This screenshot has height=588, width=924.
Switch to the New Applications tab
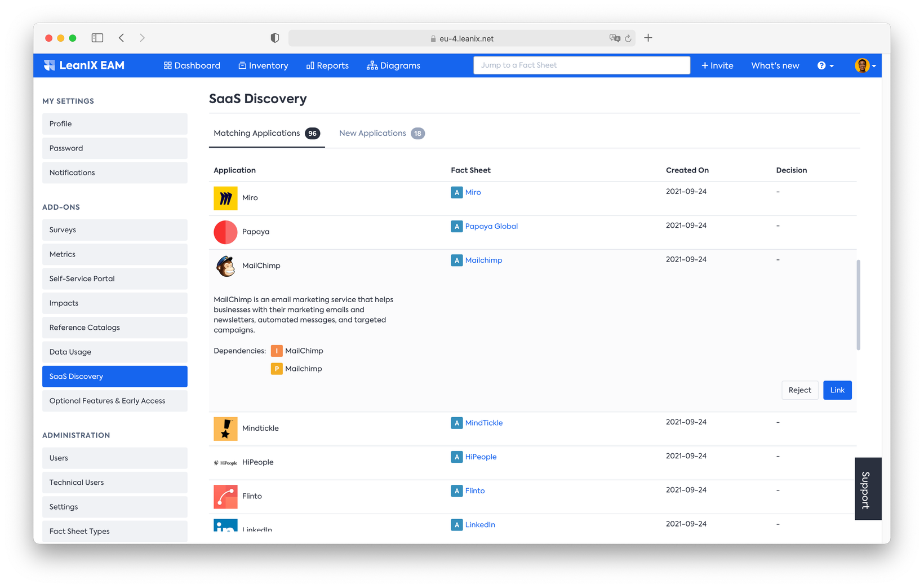[381, 134]
